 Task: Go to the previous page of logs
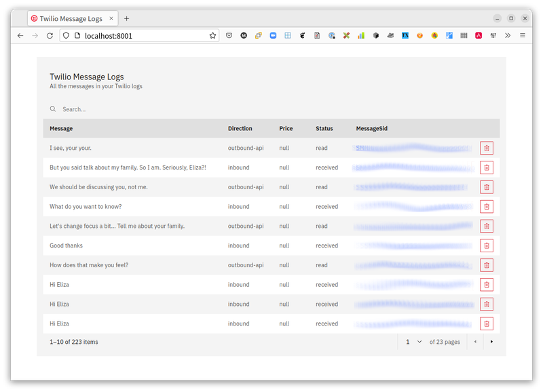coord(475,342)
